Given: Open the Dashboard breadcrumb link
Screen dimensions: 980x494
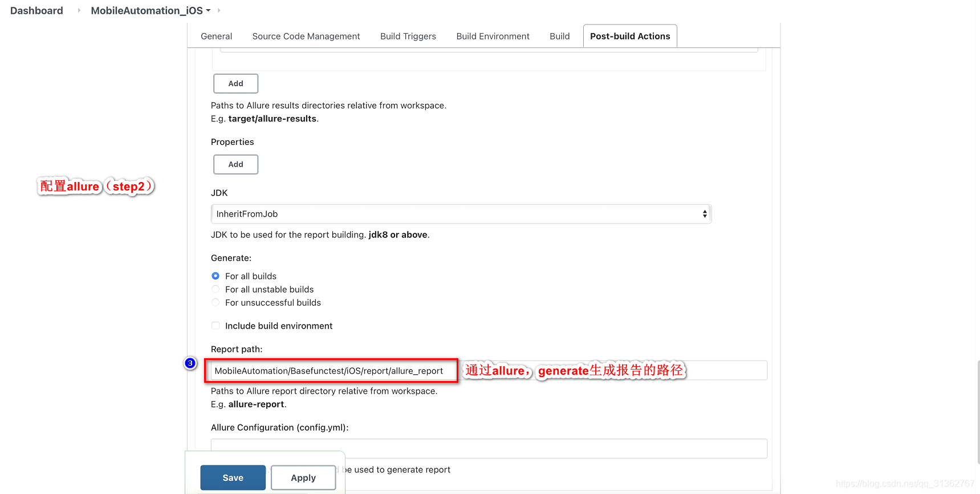Looking at the screenshot, I should (x=36, y=10).
